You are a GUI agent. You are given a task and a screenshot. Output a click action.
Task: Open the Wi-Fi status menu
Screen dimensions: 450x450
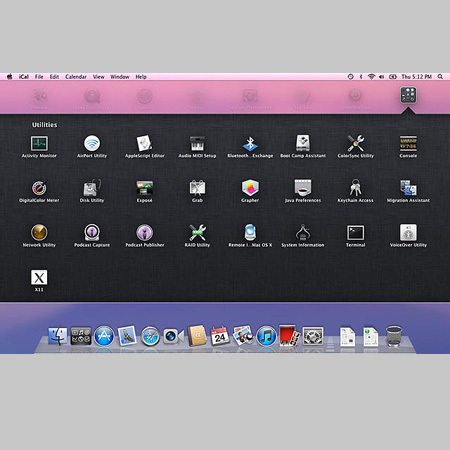[371, 77]
